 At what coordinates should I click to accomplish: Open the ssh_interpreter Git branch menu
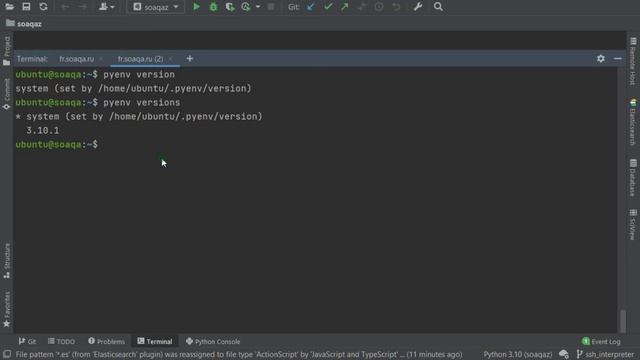(x=605, y=354)
